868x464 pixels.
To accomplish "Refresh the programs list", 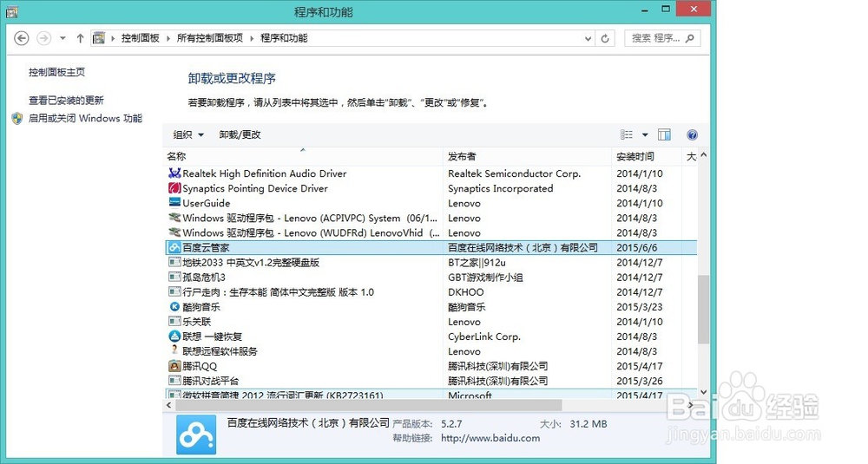I will (x=605, y=38).
